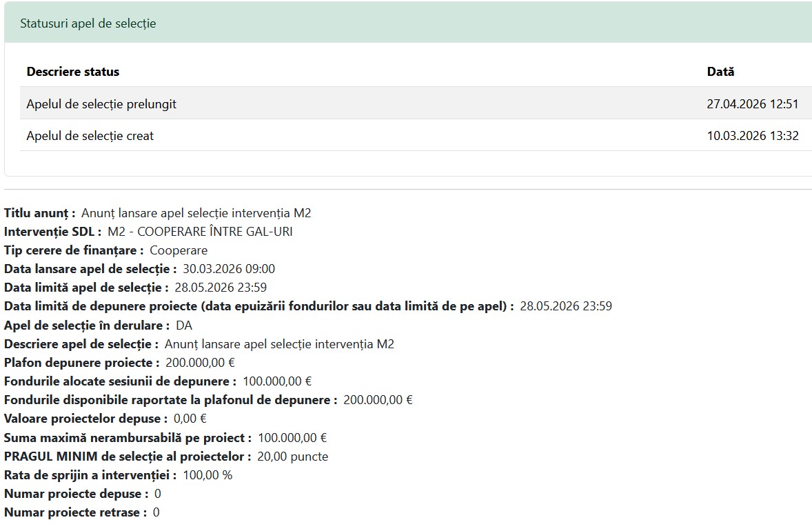Click launch date value 30.03.2026 09:00

coord(229,269)
